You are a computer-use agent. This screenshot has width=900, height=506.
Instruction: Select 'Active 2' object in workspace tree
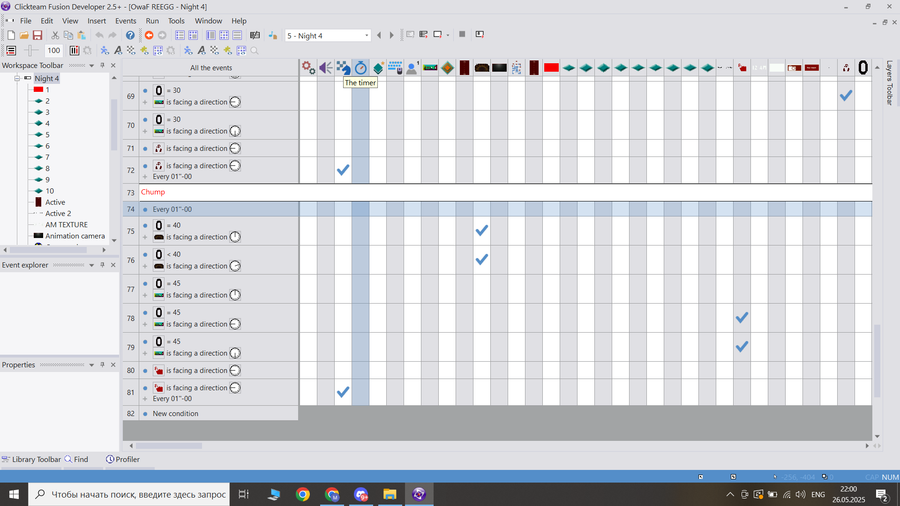[58, 213]
